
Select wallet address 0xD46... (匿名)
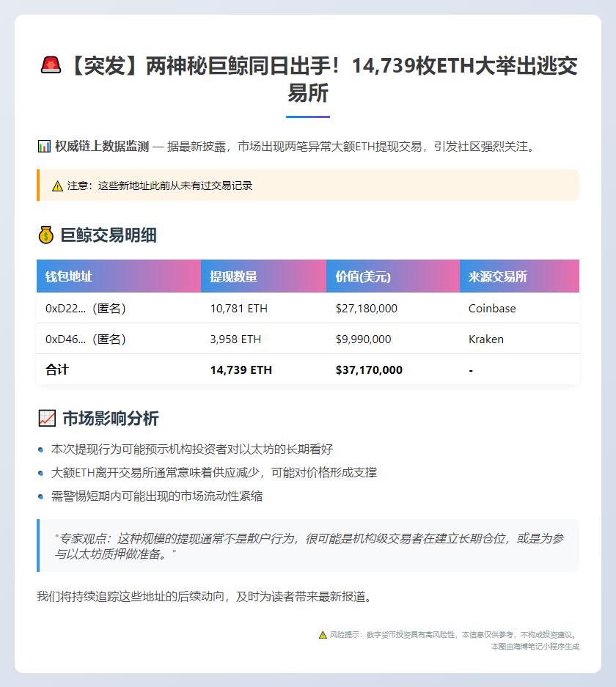tap(86, 339)
